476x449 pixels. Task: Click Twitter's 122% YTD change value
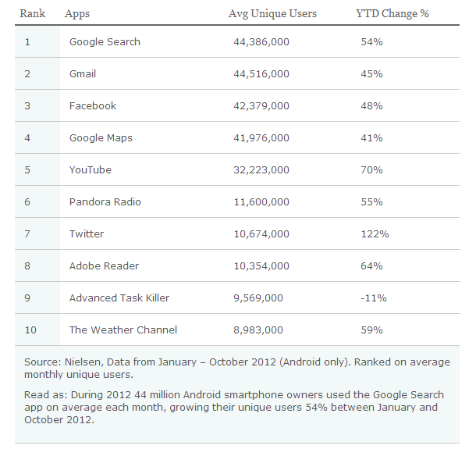(x=374, y=233)
